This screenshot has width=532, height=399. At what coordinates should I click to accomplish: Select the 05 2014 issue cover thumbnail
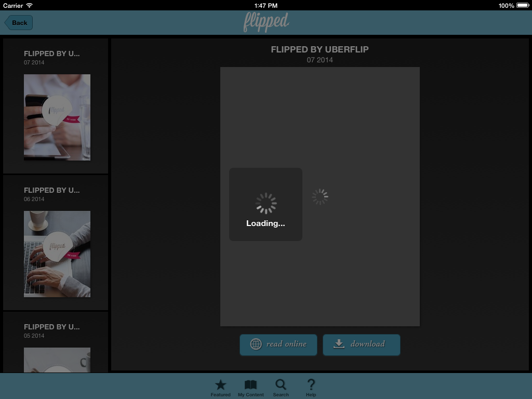pos(57,360)
